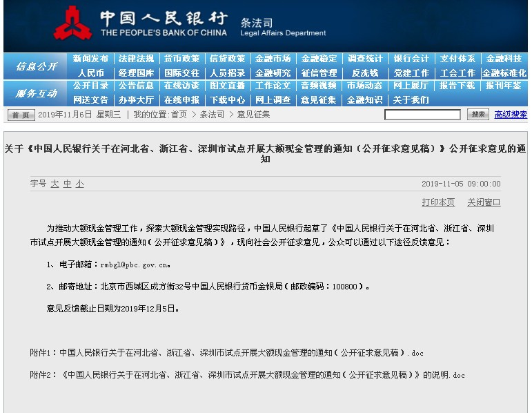The height and width of the screenshot is (413, 532).
Task: Open 经理国库 navigation item
Action: 137,73
